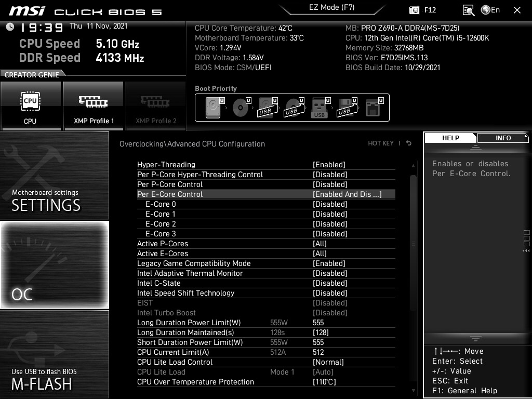Toggle Legacy Game Compatibility Mode [Enabled]
The width and height of the screenshot is (532, 399).
click(329, 263)
